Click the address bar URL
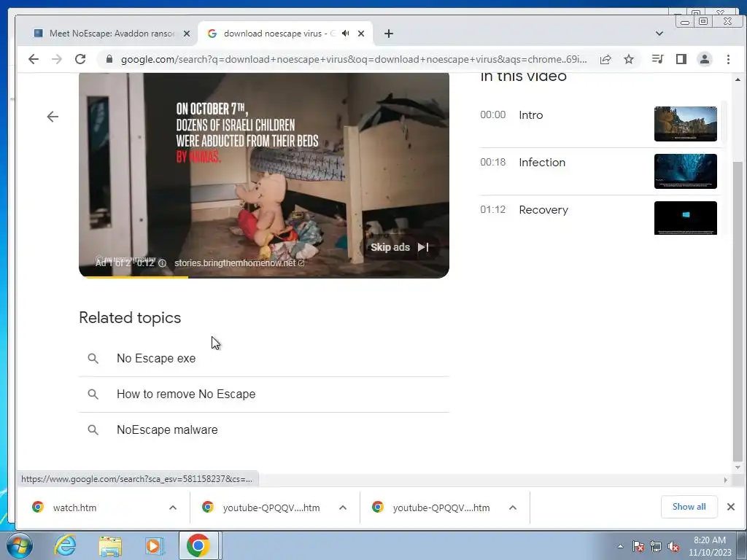Screen dimensions: 747x560 tap(354, 59)
